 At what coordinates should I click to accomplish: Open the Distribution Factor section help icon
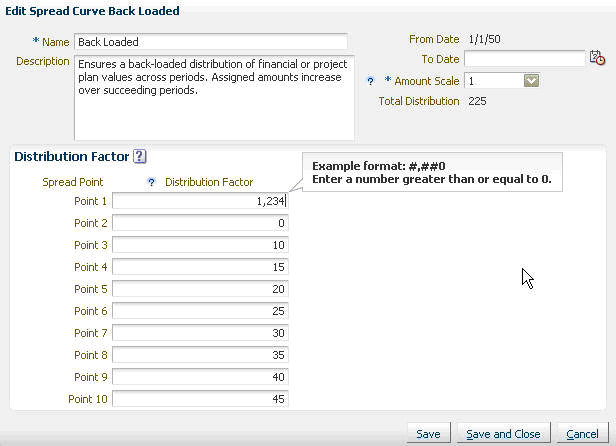[139, 156]
